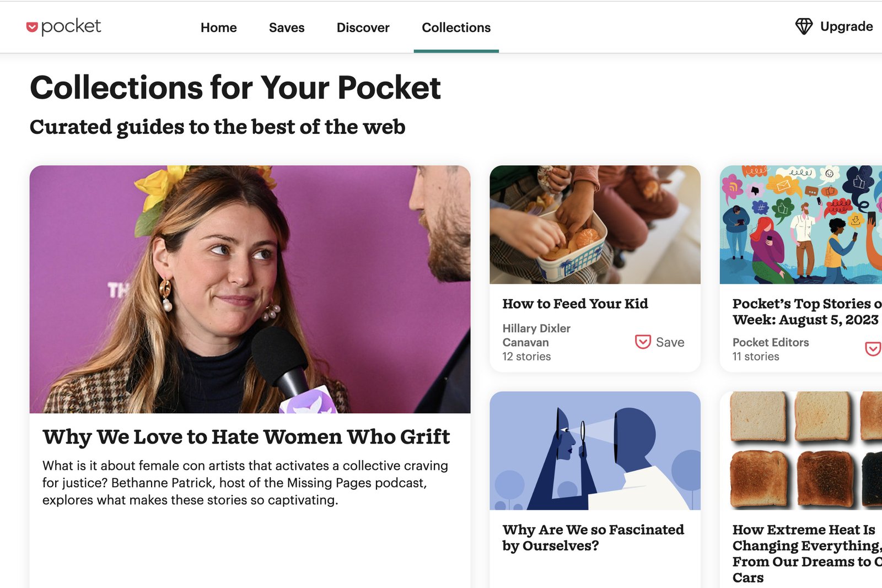Click the magnifying glass mirror illustration thumbnail

click(x=595, y=451)
